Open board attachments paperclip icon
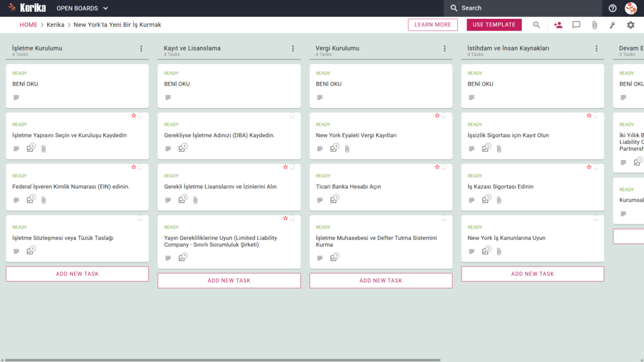Screen dimensions: 644x362 (x=594, y=25)
